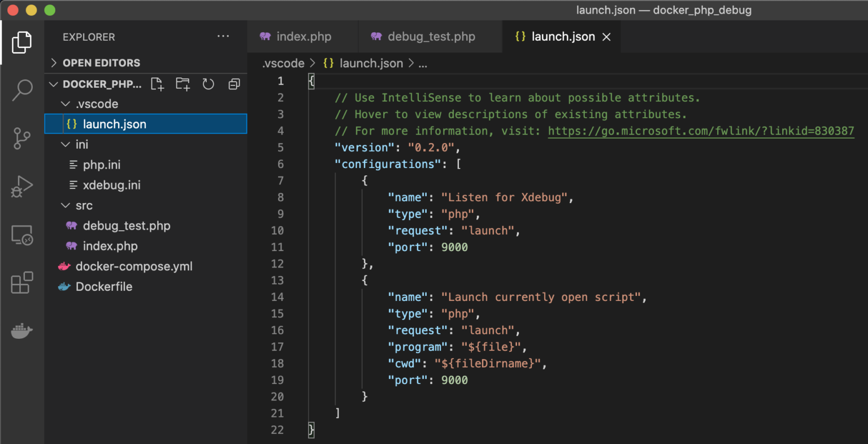Open the Extensions view icon
The height and width of the screenshot is (444, 868).
point(21,283)
